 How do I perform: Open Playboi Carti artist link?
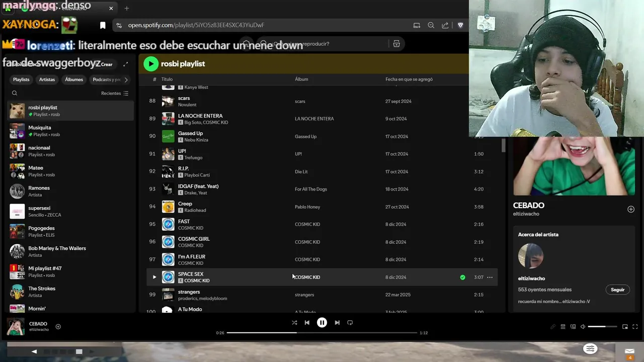click(x=197, y=175)
